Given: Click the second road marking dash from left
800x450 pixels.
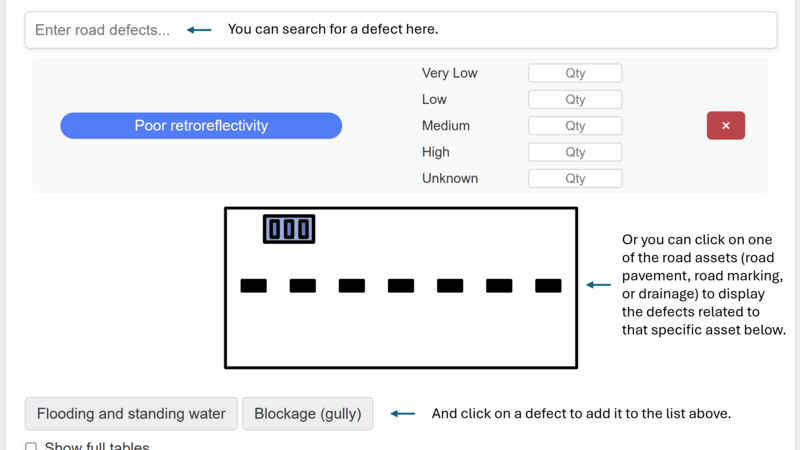Looking at the screenshot, I should (x=303, y=286).
